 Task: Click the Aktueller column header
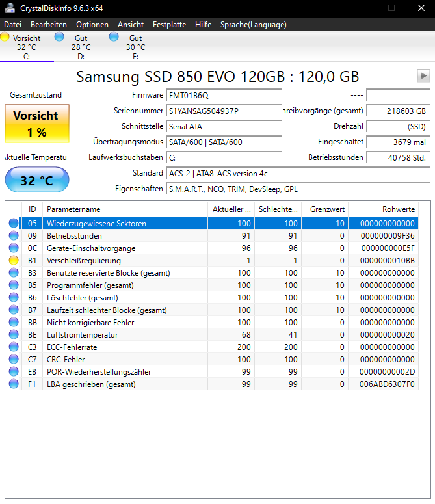pyautogui.click(x=231, y=209)
